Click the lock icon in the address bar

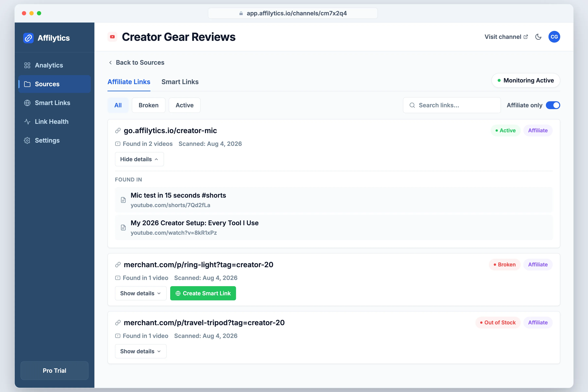point(241,13)
